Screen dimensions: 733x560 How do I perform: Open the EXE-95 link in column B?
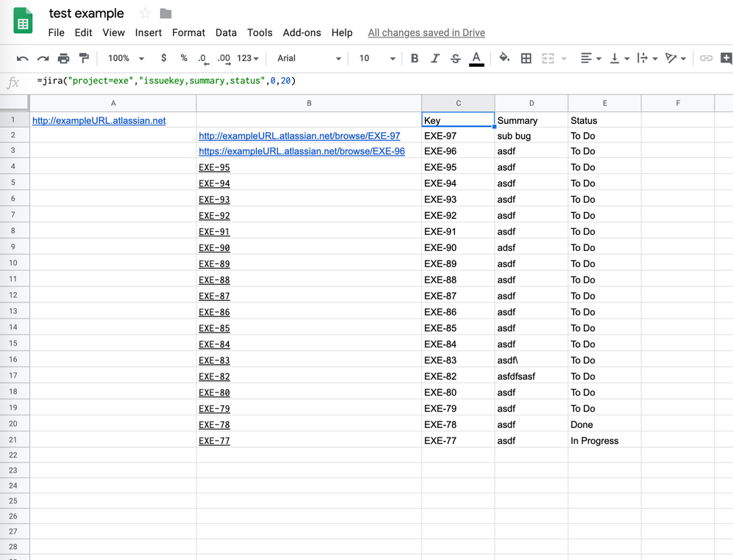214,167
